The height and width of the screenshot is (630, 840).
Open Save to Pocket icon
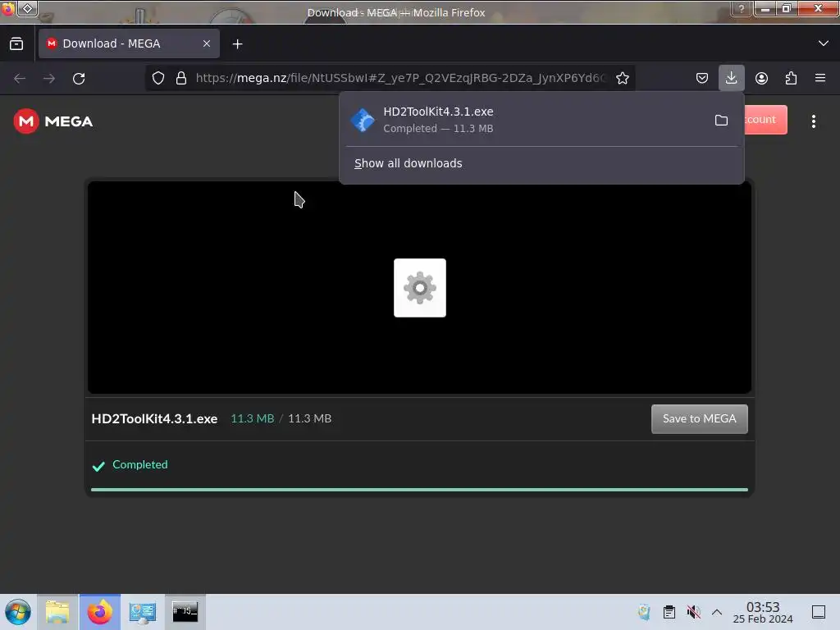[x=702, y=78]
